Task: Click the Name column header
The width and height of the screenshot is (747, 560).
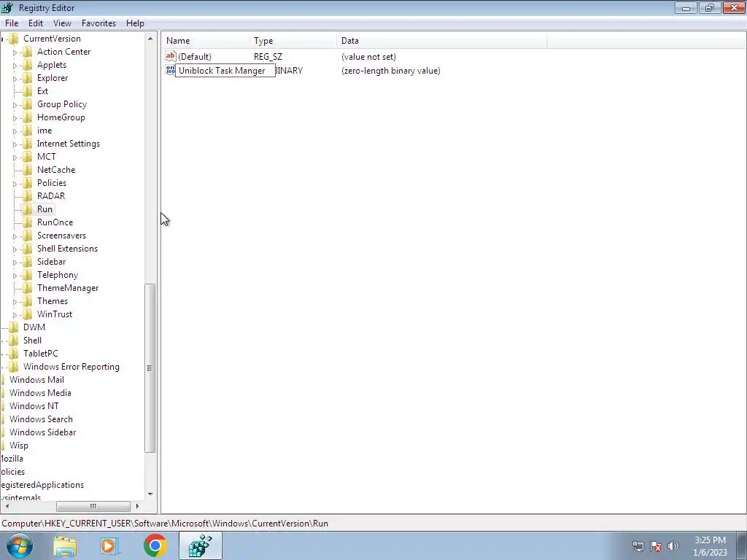Action: 205,41
